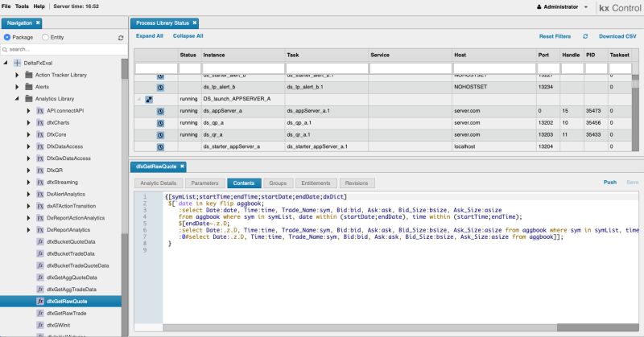Viewport: 644px width, 337px height.
Task: Click Reset Filters link
Action: pyautogui.click(x=555, y=36)
